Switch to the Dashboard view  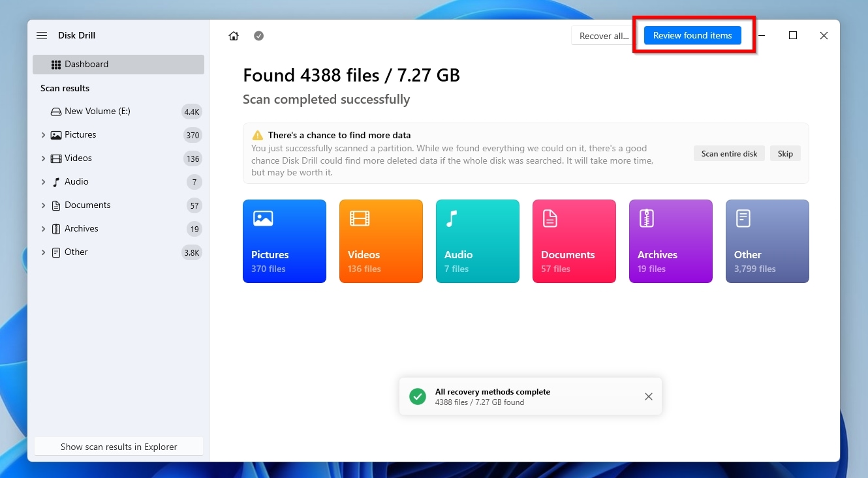point(85,64)
